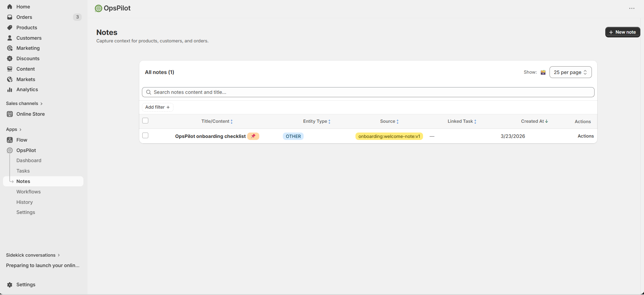Open OpsPilot Settings submenu item
Screen dimensions: 644x295
[26, 213]
